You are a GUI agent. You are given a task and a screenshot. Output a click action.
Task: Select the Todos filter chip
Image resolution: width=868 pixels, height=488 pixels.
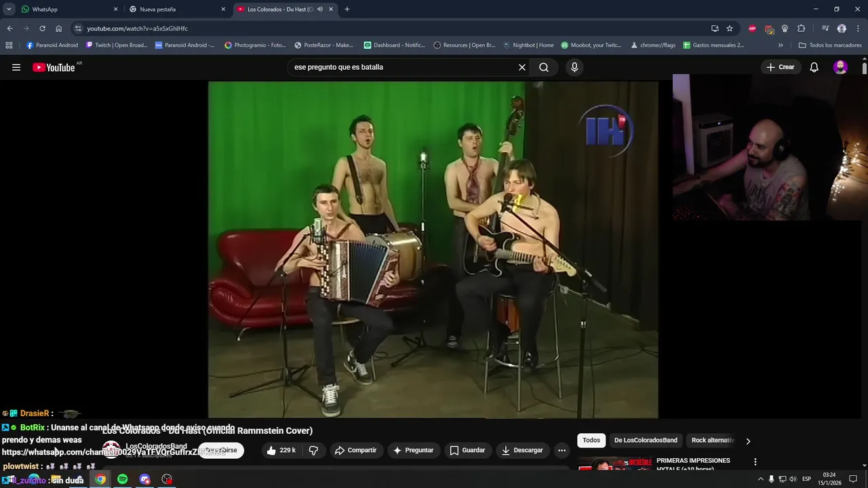click(591, 441)
